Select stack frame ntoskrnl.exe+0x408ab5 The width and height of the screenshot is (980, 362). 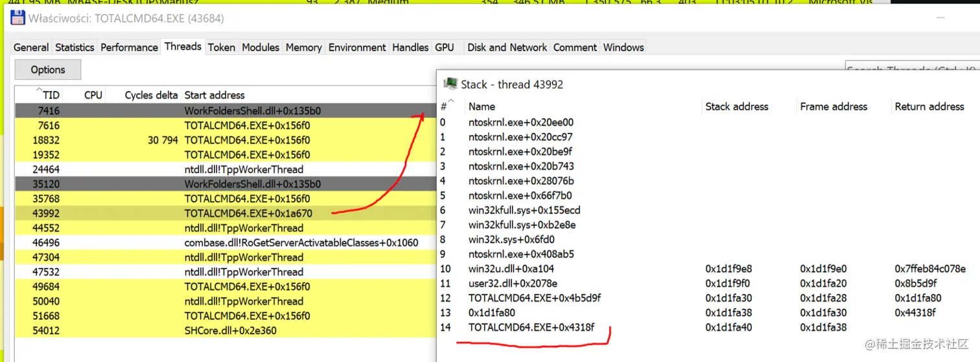(x=708, y=254)
